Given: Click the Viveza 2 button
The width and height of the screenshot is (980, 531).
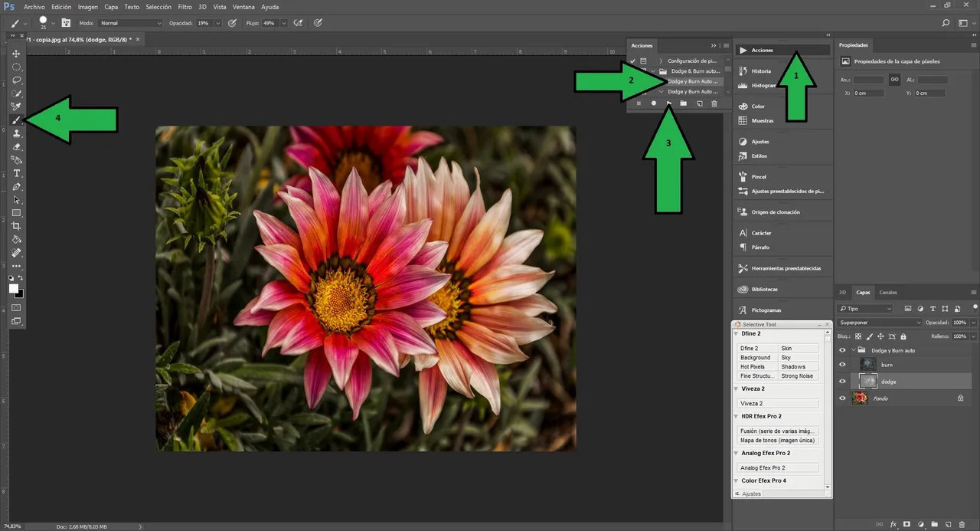Looking at the screenshot, I should pyautogui.click(x=778, y=403).
